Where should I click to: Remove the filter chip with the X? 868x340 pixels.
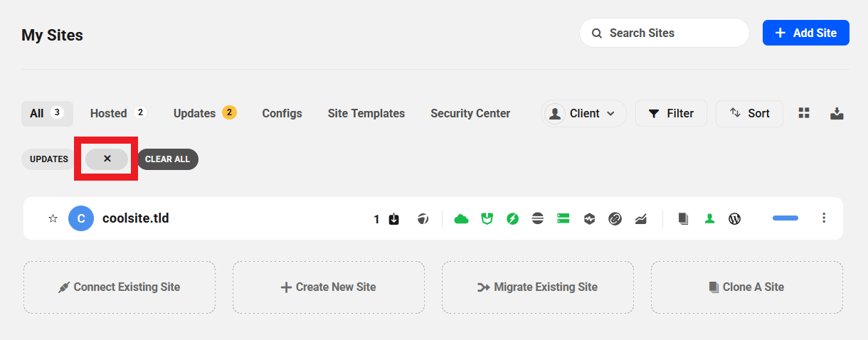coord(107,159)
